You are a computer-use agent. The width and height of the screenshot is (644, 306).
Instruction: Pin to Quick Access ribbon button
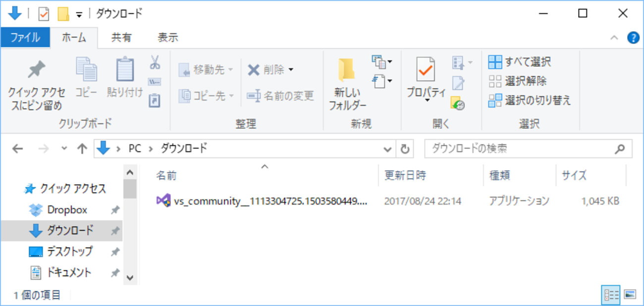pos(36,84)
